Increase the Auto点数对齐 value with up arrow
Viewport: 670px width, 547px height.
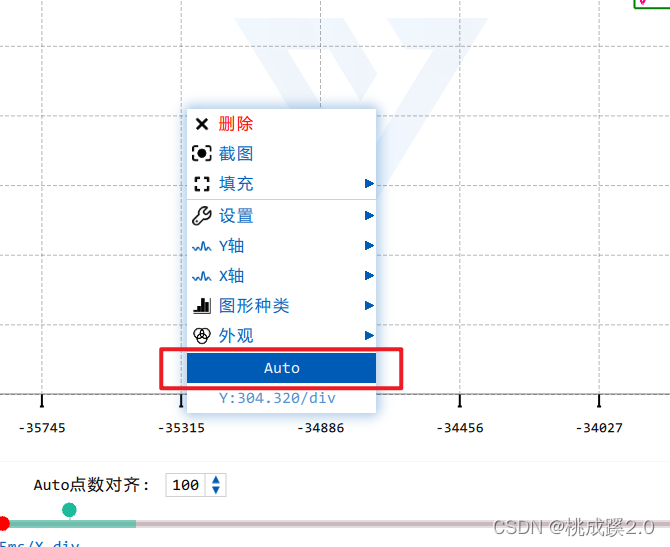pos(216,480)
